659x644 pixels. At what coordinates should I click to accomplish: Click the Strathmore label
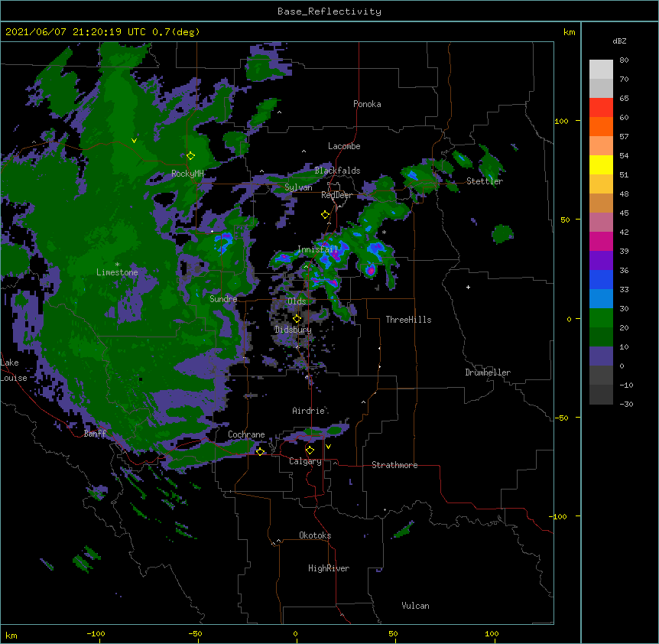[x=394, y=465]
